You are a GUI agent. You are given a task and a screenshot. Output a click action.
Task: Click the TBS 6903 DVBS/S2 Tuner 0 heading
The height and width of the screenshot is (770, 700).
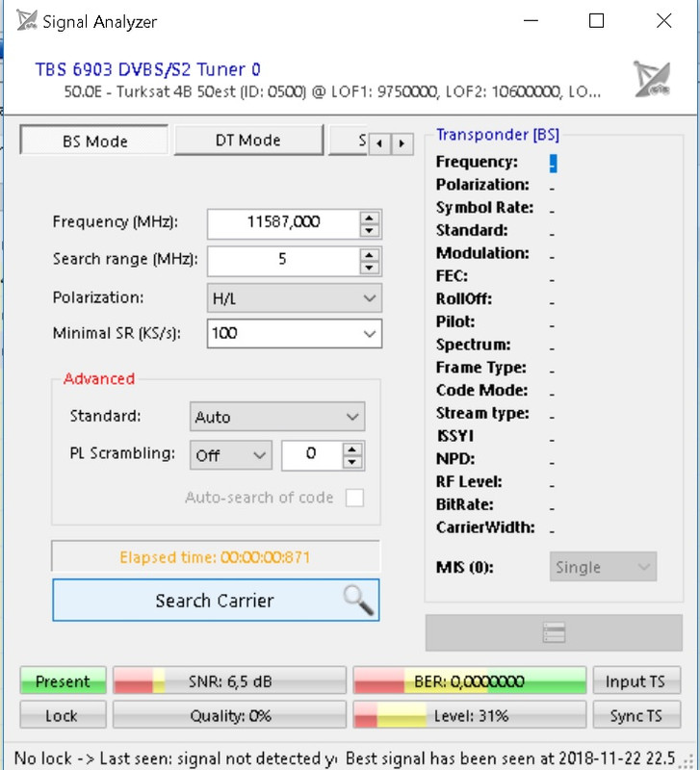pos(147,69)
